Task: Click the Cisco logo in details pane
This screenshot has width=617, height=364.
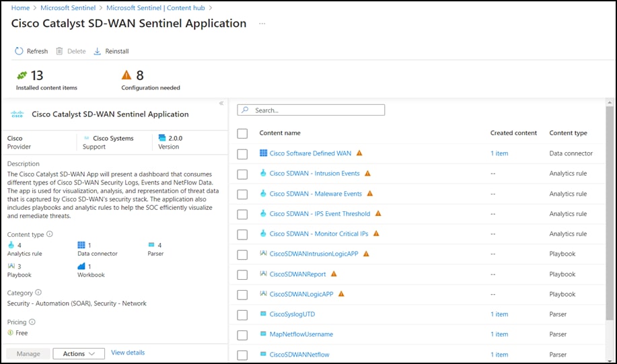Action: tap(17, 114)
